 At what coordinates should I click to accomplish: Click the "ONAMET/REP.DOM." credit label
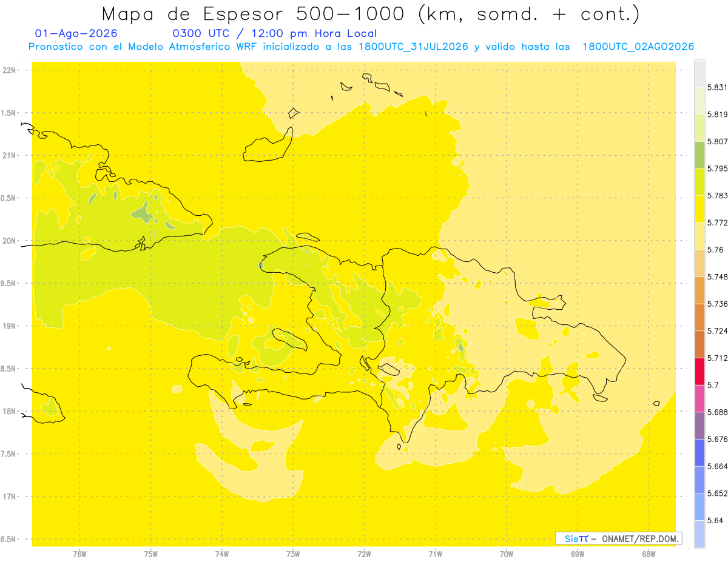click(641, 538)
